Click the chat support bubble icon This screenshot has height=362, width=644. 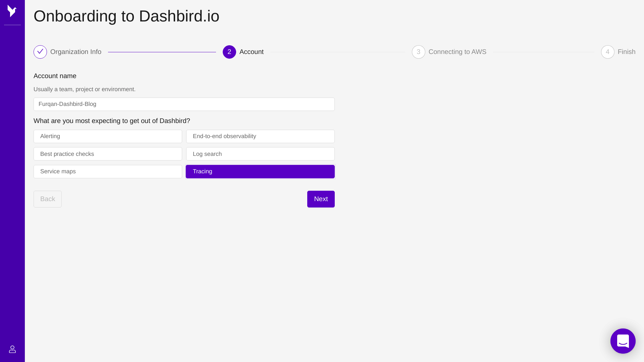point(623,341)
